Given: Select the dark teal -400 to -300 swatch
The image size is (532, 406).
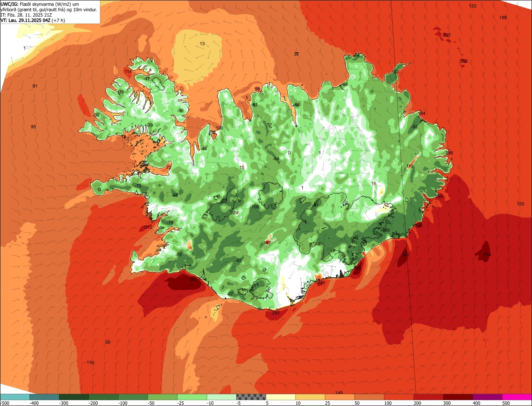Looking at the screenshot, I should coord(44,397).
